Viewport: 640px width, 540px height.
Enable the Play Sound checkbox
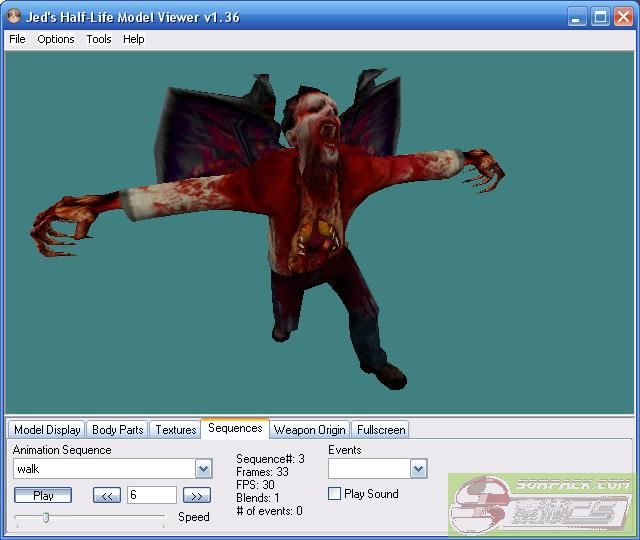pos(335,494)
